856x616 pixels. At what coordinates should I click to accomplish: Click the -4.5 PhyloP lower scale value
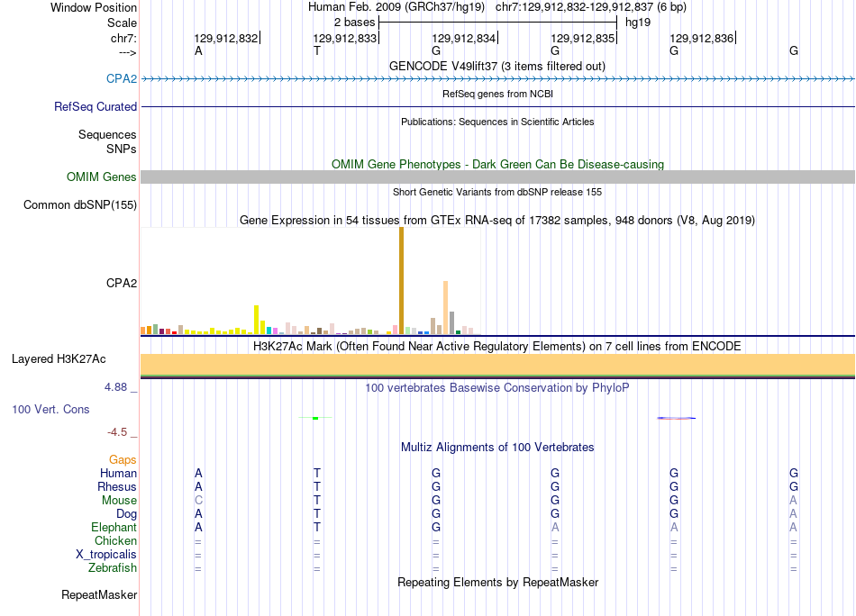[x=117, y=432]
